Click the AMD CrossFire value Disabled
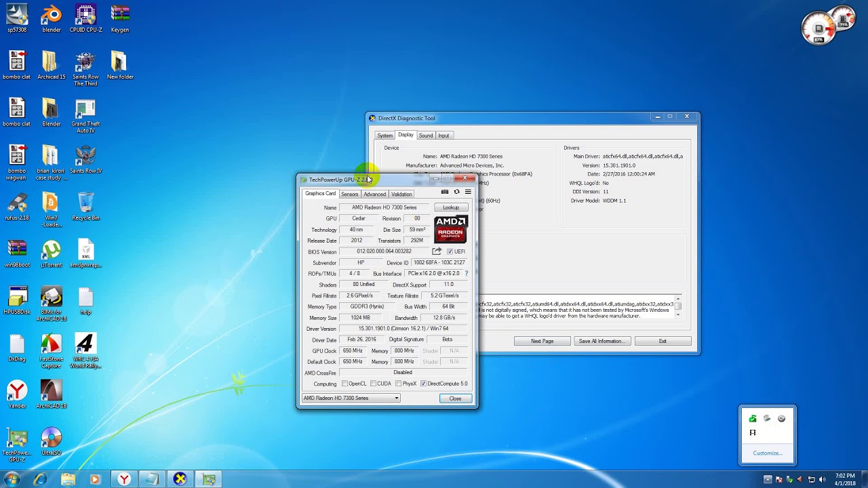The width and height of the screenshot is (868, 488). (x=403, y=373)
